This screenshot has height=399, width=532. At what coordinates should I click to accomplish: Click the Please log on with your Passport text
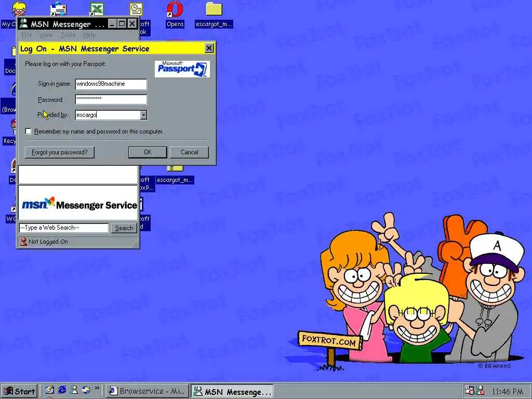point(65,64)
